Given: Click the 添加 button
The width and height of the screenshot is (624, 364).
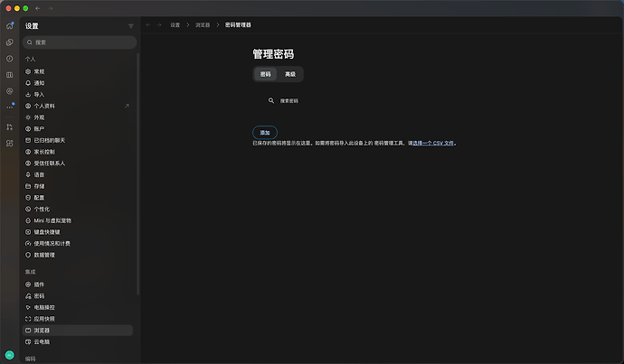Looking at the screenshot, I should point(265,133).
